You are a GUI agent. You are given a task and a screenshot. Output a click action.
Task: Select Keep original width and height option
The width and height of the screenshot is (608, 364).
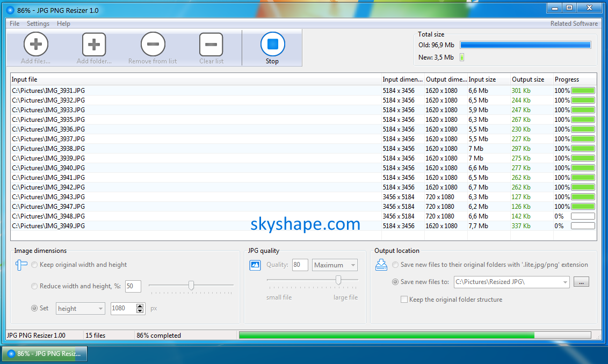click(35, 265)
